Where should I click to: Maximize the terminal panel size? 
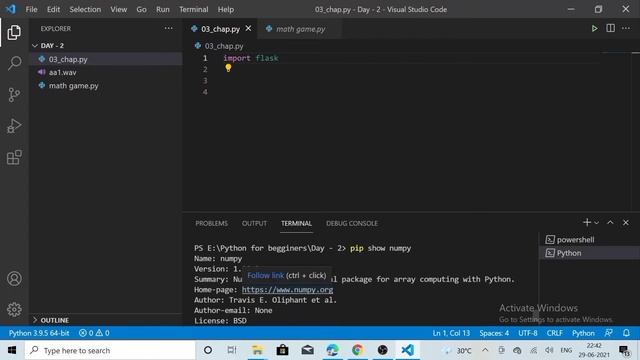pos(610,222)
